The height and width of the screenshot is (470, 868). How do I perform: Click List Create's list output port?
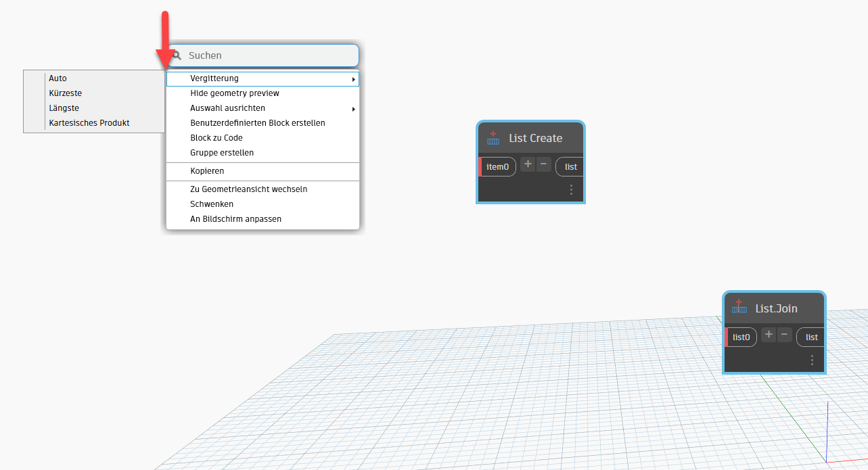pos(570,166)
